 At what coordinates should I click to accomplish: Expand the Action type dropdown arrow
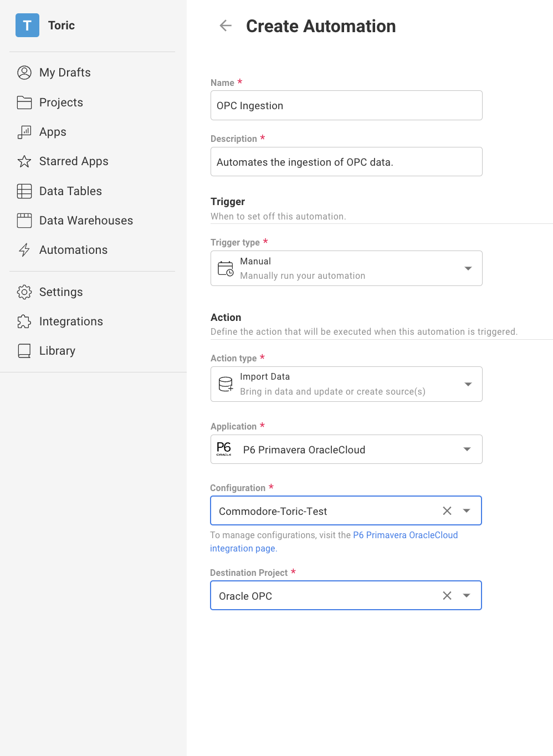[468, 384]
